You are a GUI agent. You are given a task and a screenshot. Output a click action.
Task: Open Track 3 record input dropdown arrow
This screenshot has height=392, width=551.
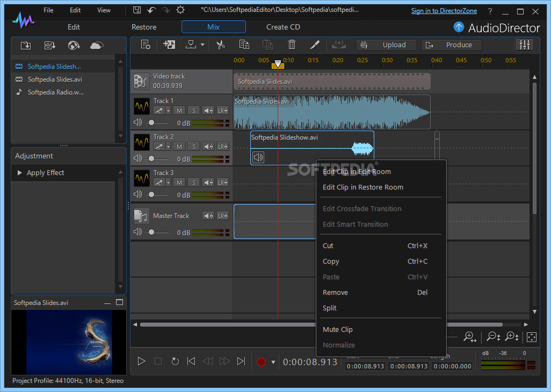point(168,182)
